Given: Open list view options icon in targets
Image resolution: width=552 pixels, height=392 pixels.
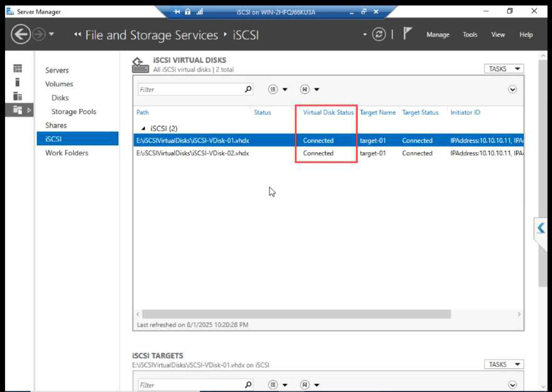Looking at the screenshot, I should pyautogui.click(x=273, y=385).
